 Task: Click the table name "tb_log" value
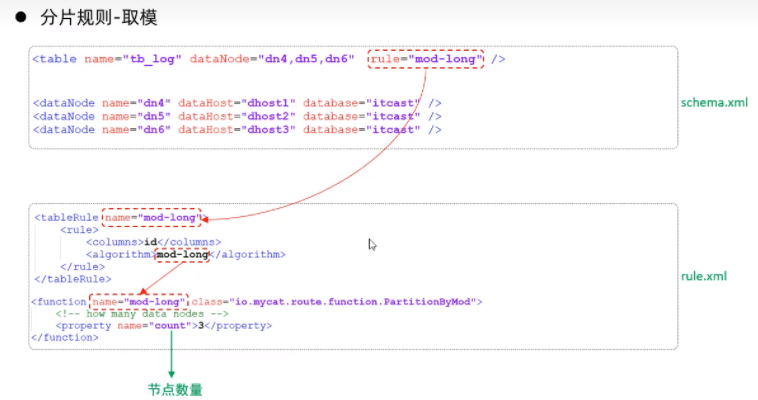pyautogui.click(x=151, y=59)
